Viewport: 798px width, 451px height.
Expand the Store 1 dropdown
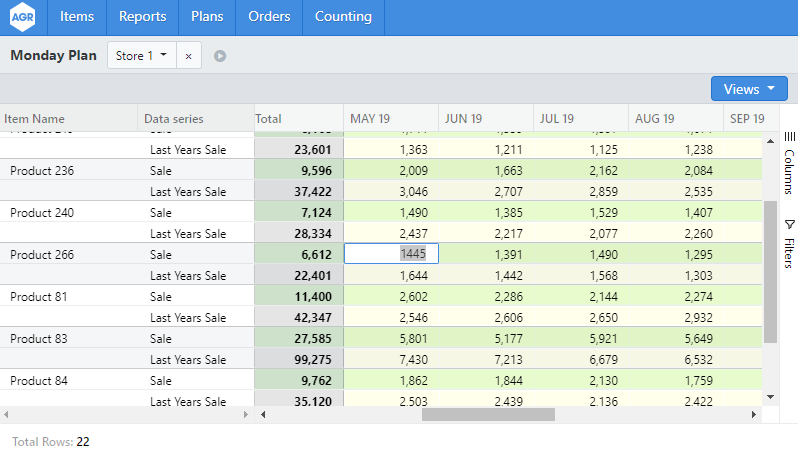[x=142, y=56]
